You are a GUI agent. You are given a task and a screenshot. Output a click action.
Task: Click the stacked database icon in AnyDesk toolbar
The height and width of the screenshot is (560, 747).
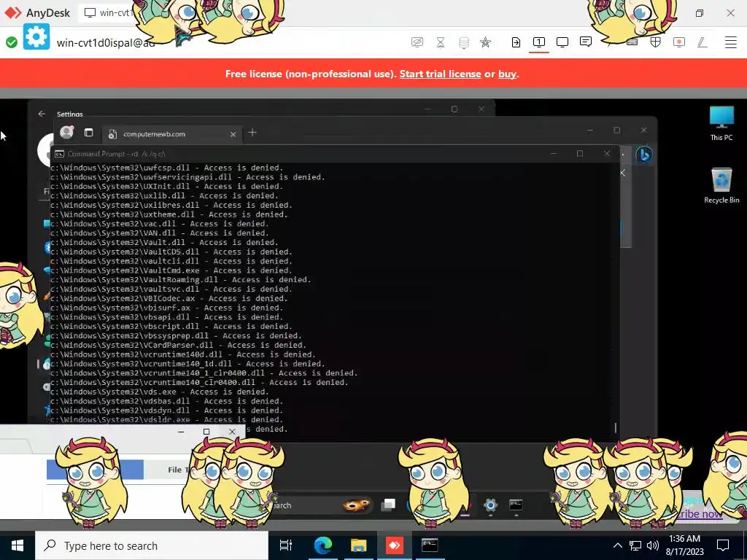pyautogui.click(x=463, y=43)
